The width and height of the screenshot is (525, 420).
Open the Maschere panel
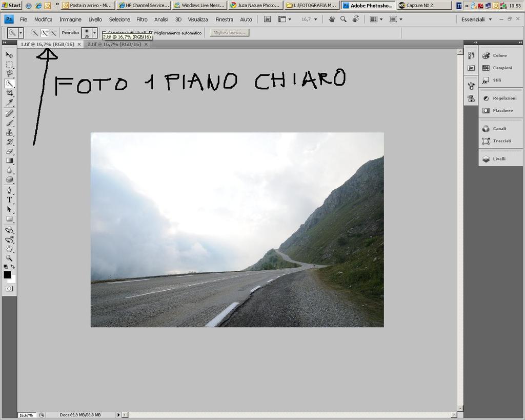coord(502,110)
